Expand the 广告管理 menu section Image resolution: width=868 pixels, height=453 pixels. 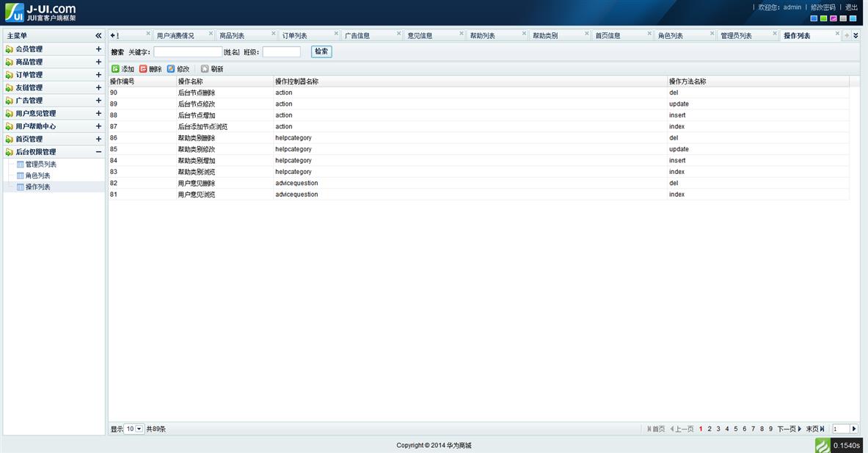point(98,101)
